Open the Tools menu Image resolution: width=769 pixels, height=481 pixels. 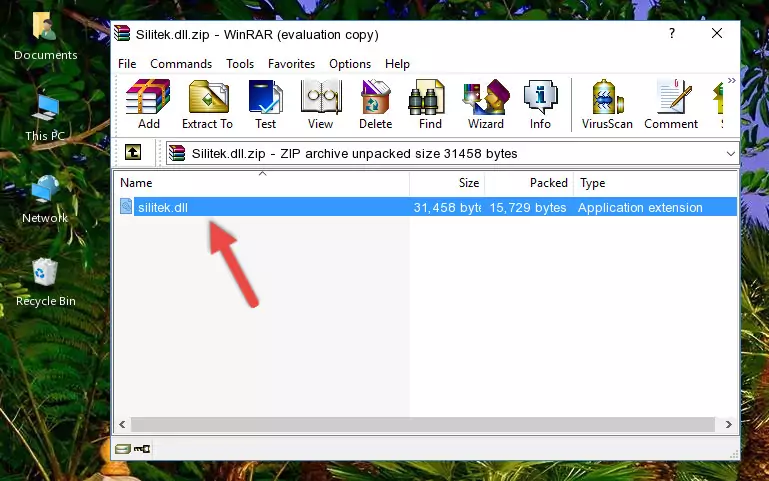tap(240, 64)
